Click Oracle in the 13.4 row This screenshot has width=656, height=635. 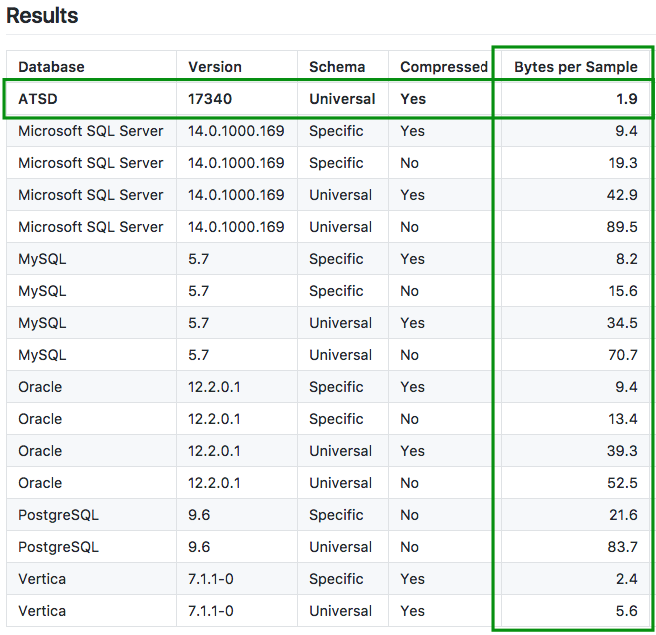40,419
